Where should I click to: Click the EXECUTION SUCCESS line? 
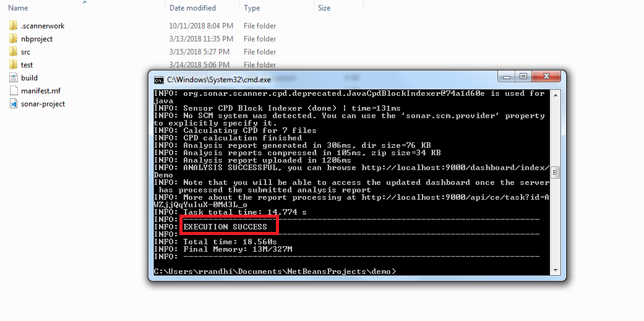pyautogui.click(x=225, y=226)
